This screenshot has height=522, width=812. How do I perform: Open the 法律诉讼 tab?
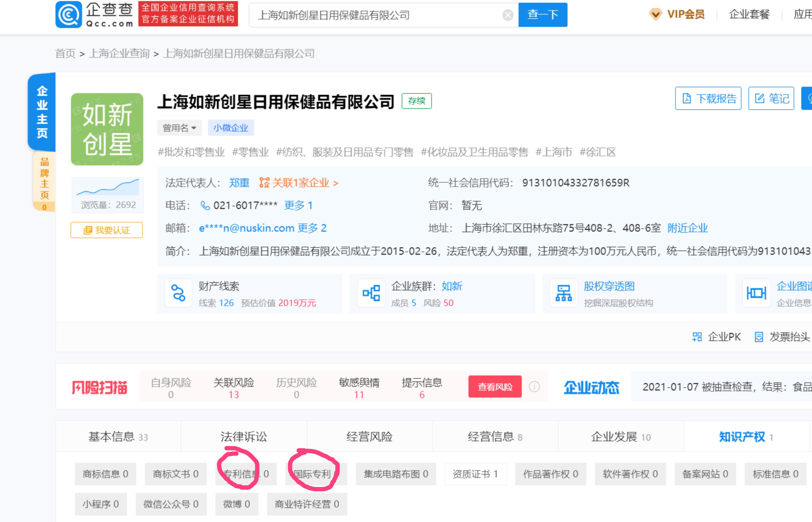coord(244,437)
